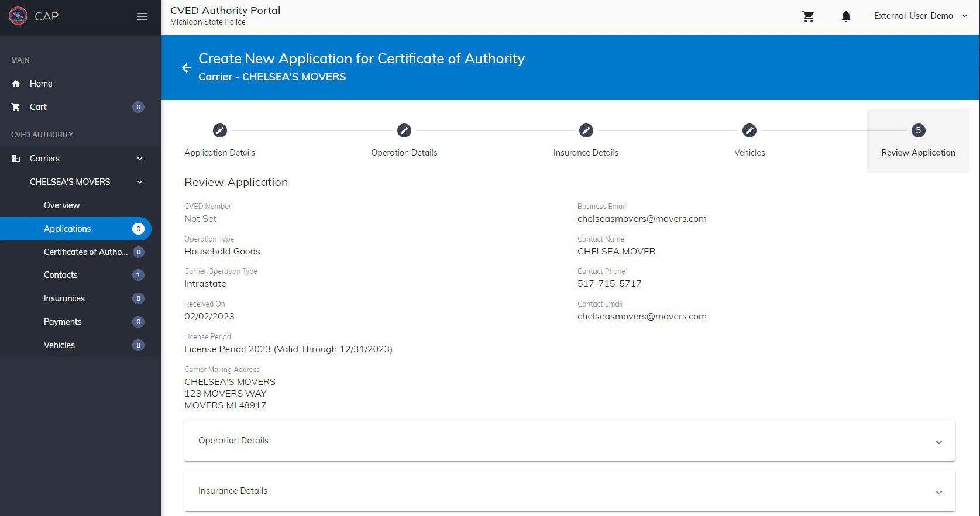Screen dimensions: 980x516
Task: Expand the Insurance Details panel chevron
Action: coord(939,492)
